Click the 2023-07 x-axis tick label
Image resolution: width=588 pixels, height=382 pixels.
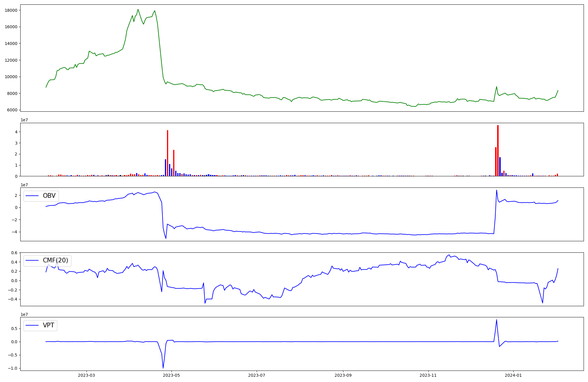tap(257, 375)
